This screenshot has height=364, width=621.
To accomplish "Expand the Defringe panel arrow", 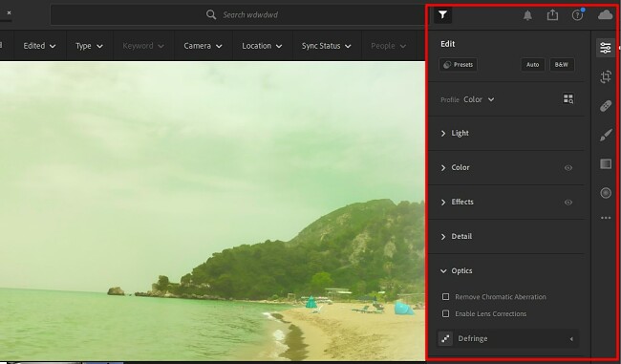I will (571, 338).
